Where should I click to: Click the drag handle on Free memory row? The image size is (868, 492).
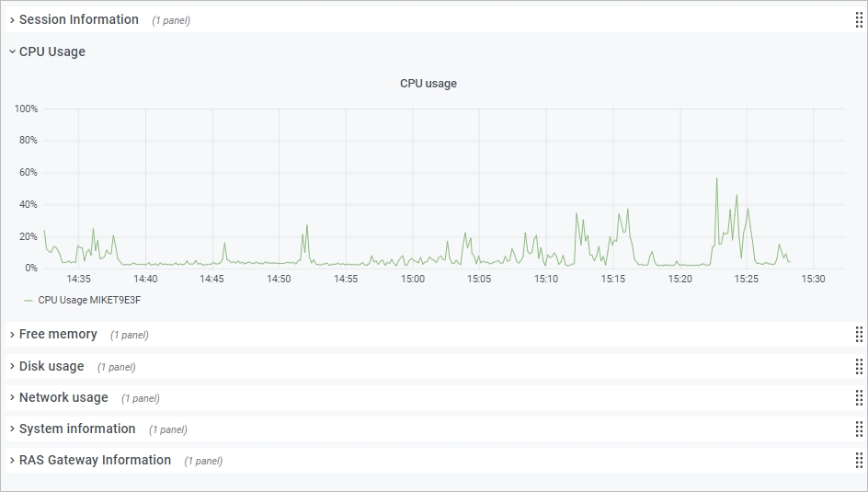860,335
